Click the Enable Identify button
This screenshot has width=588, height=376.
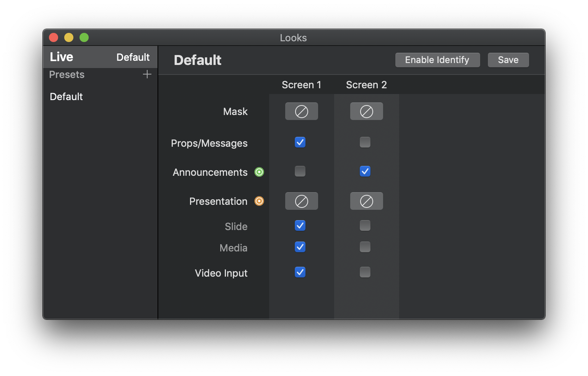point(437,60)
